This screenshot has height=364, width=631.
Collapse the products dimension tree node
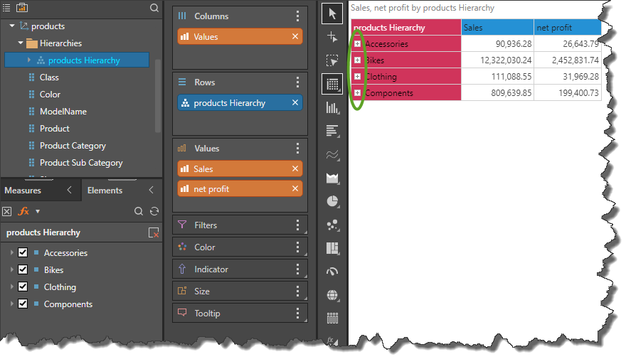[x=12, y=26]
